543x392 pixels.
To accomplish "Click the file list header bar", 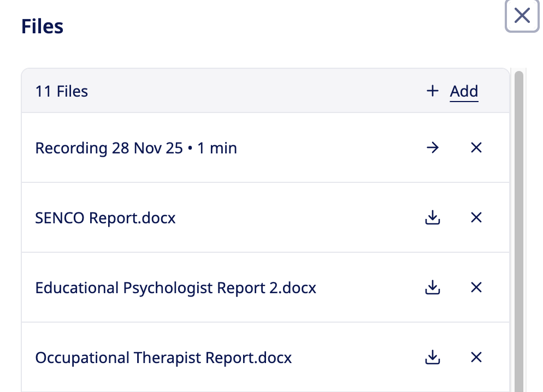I will point(246,91).
